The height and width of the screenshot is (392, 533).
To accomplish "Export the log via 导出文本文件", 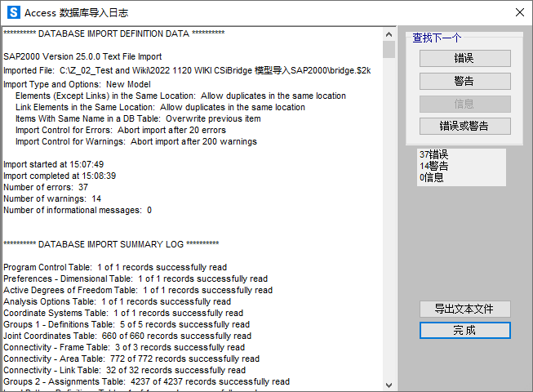I will click(x=464, y=309).
